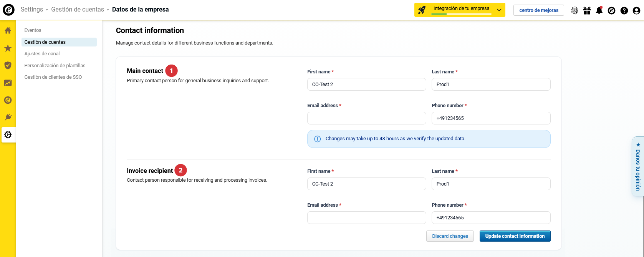Viewport: 644px width, 257px height.
Task: Click the Main contact Email address field
Action: pyautogui.click(x=366, y=118)
